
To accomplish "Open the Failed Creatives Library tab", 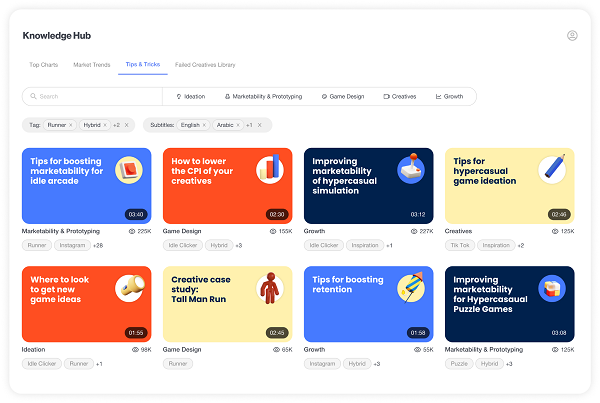I will pyautogui.click(x=205, y=65).
